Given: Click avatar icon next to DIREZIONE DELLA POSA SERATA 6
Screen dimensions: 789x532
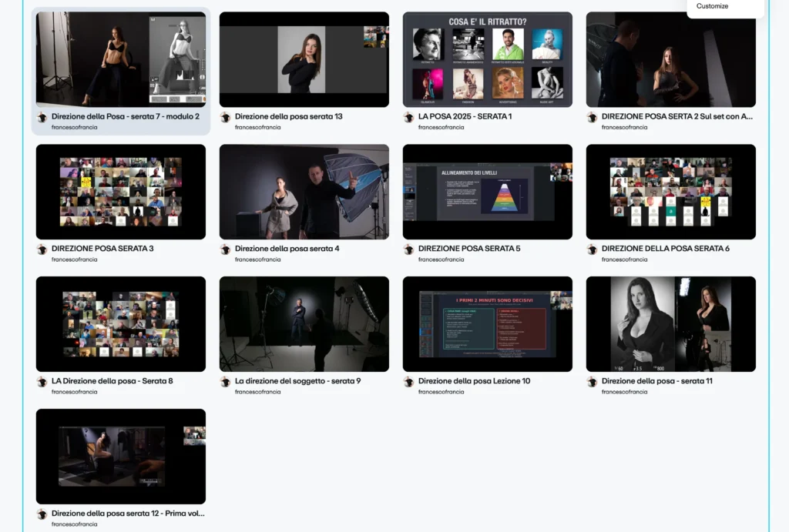Looking at the screenshot, I should (593, 249).
